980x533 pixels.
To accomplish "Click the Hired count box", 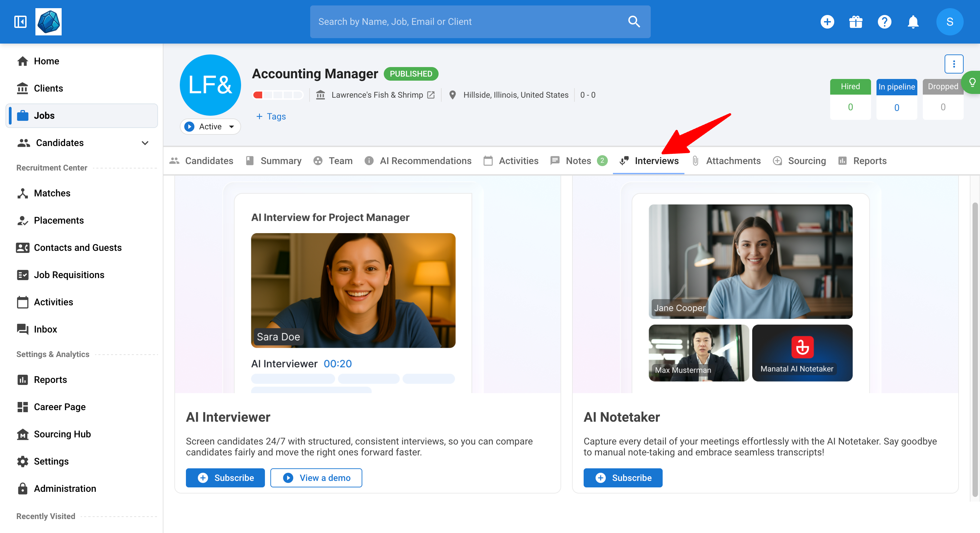I will pos(850,99).
